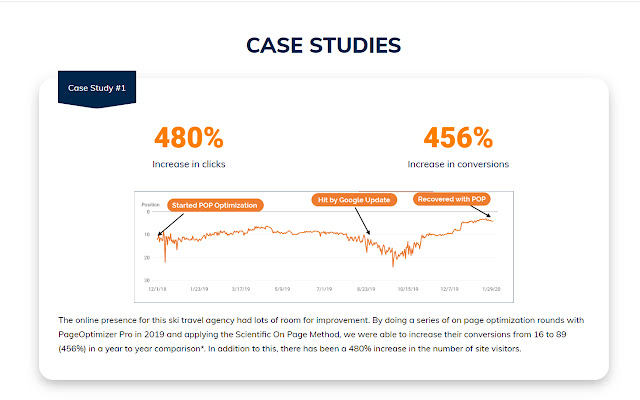Click the Started POP Optimization callout
This screenshot has height=400, width=640.
click(216, 205)
